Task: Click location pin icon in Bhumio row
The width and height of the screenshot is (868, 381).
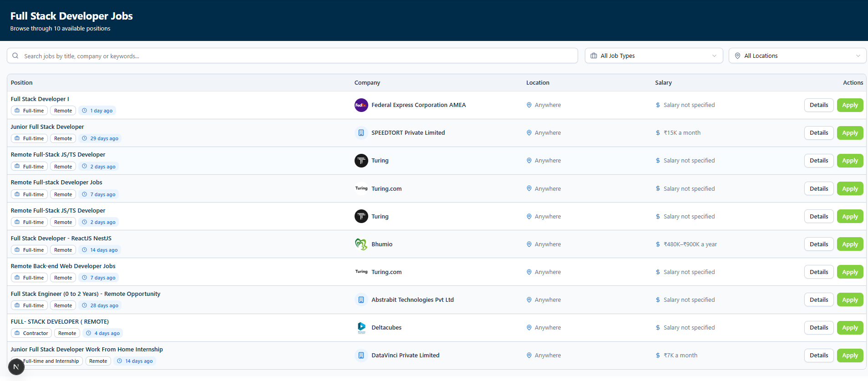Action: coord(529,244)
